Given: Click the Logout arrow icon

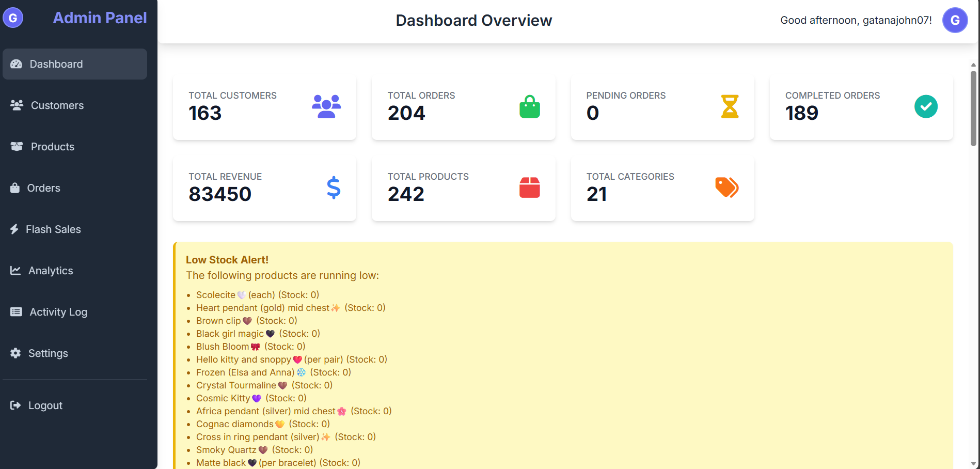Looking at the screenshot, I should coord(15,405).
